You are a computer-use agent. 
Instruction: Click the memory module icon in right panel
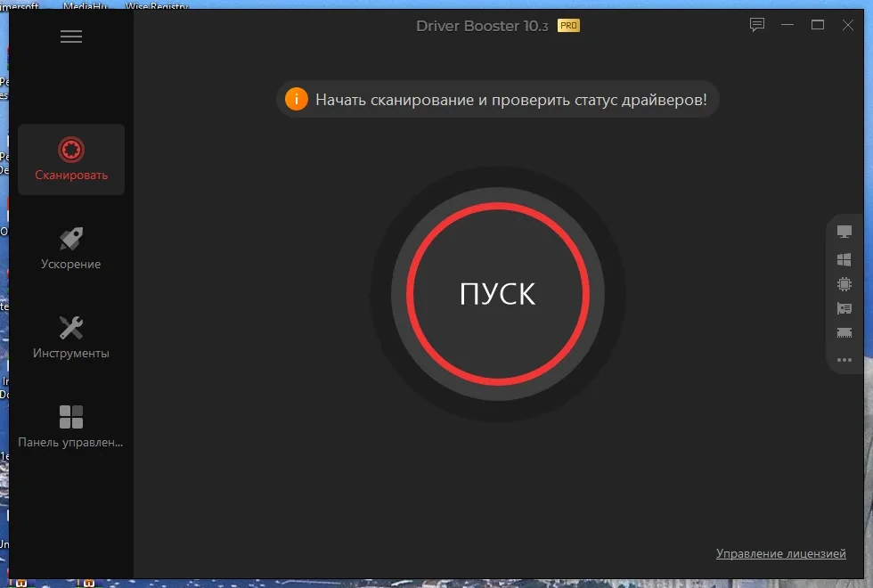pos(844,333)
